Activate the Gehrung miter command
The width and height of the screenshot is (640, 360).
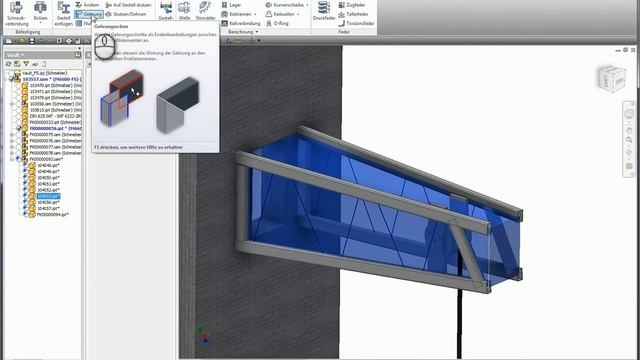[x=89, y=14]
